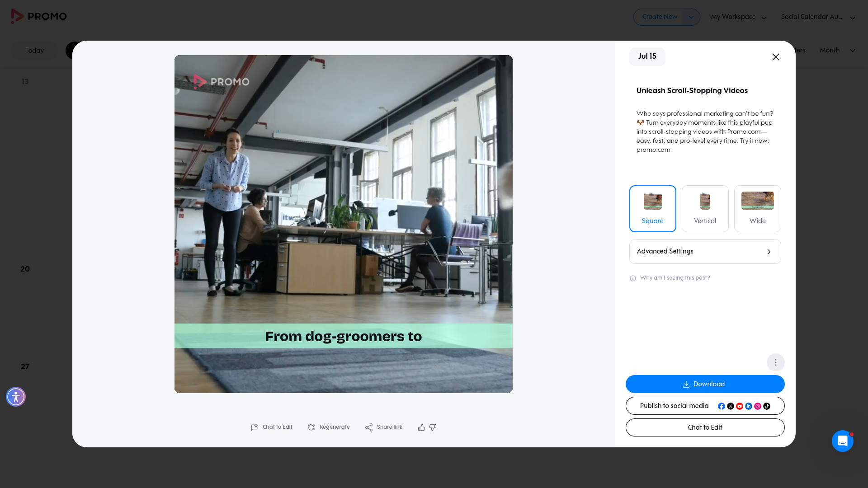
Task: Click the thumbs down icon
Action: (433, 427)
